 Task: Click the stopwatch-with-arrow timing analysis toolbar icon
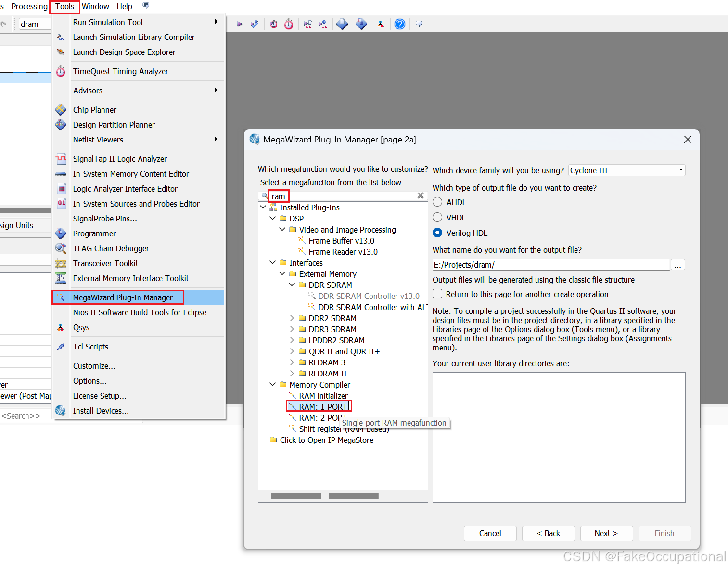pyautogui.click(x=273, y=24)
